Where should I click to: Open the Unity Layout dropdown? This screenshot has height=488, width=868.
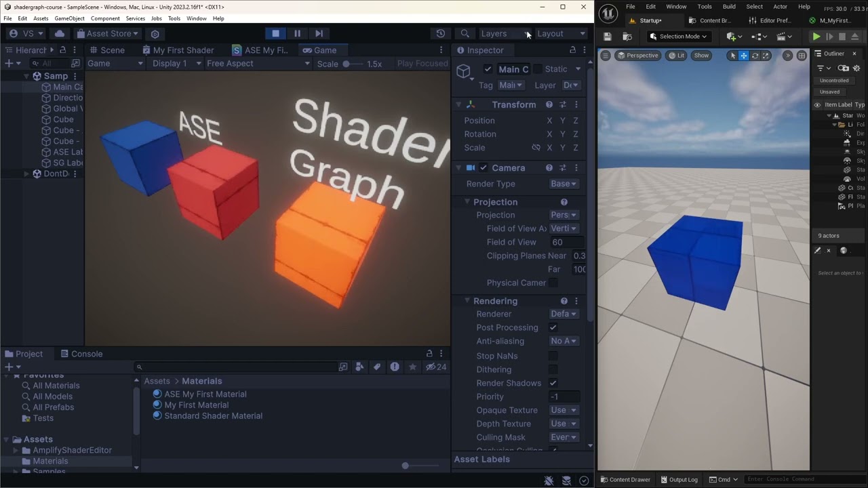point(561,33)
